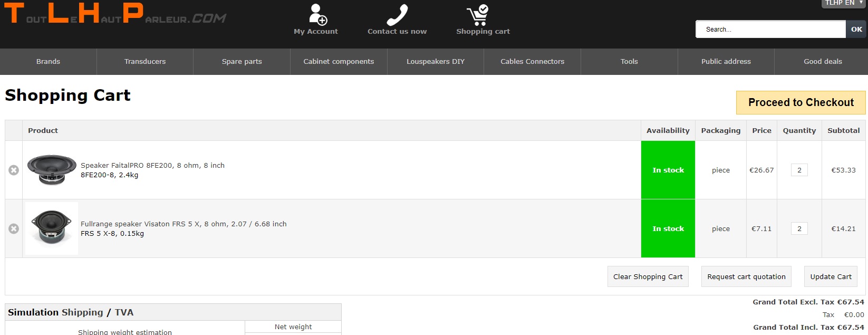Open the Spare parts menu
868x335 pixels.
click(x=242, y=62)
